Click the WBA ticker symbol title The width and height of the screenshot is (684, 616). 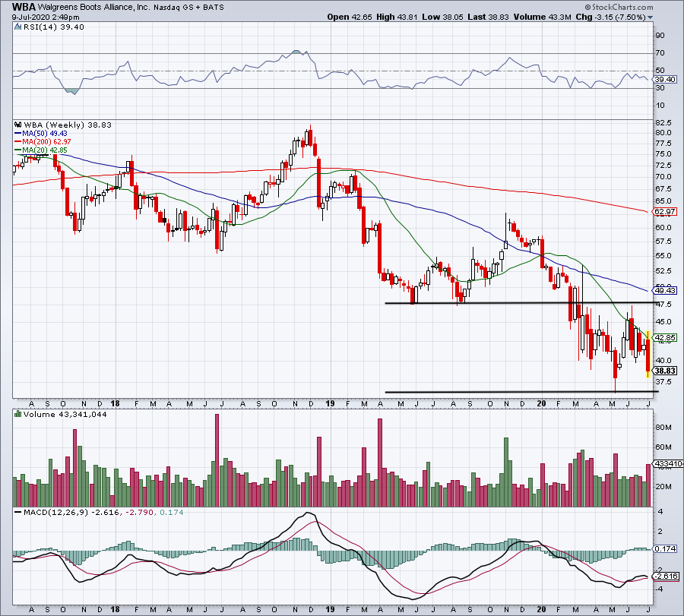(x=24, y=7)
